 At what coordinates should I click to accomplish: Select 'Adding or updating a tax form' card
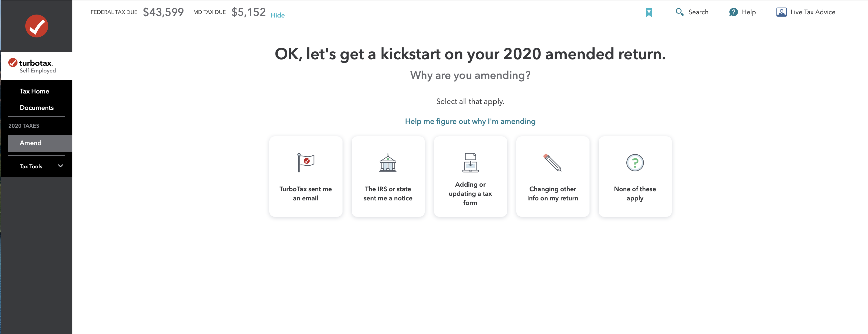pos(470,193)
